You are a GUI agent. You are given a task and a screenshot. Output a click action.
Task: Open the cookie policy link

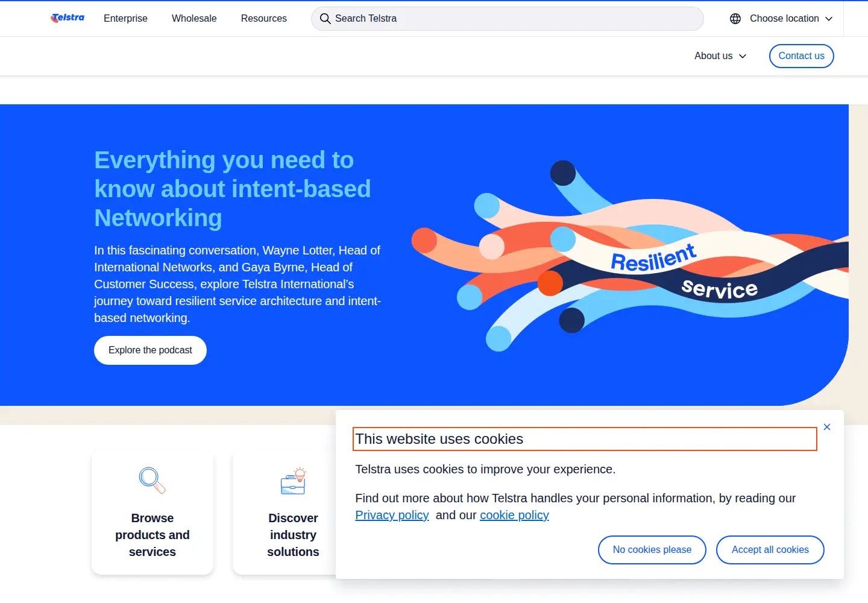pos(514,515)
